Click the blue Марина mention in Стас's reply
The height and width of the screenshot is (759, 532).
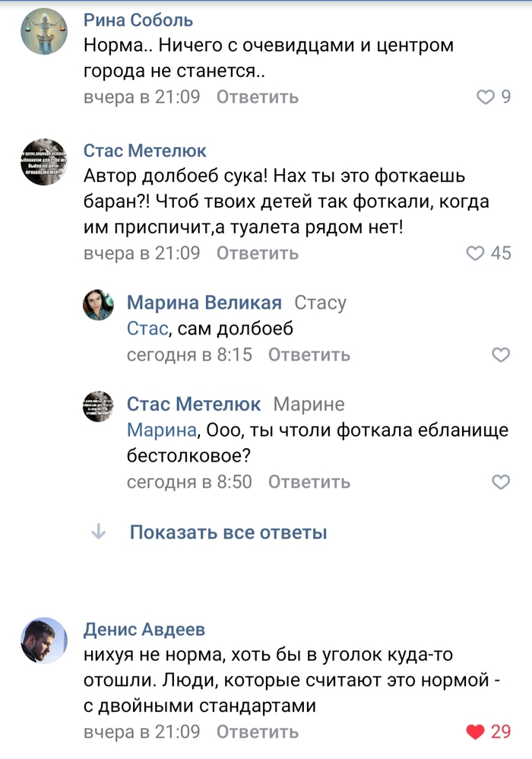[x=160, y=430]
